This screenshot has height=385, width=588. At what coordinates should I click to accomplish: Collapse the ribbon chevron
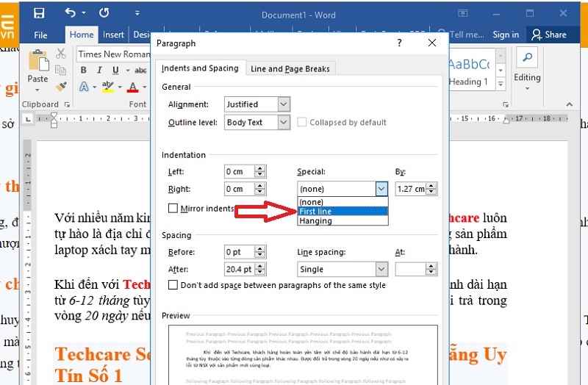[569, 104]
